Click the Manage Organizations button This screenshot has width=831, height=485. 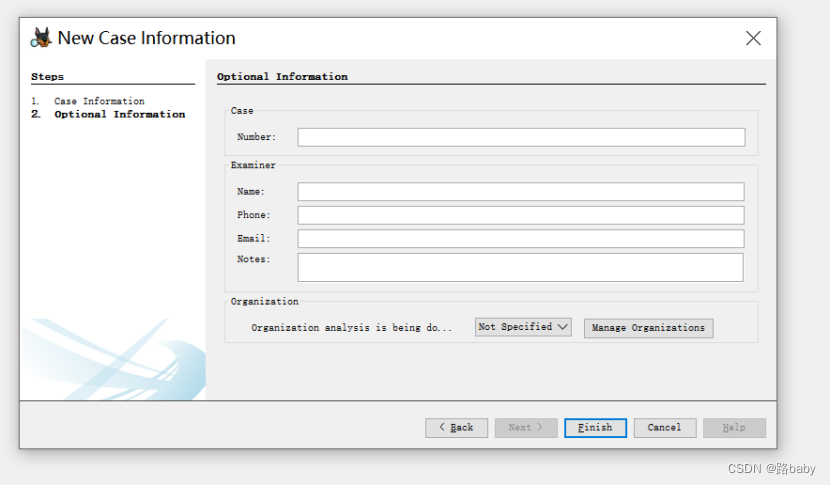[648, 328]
